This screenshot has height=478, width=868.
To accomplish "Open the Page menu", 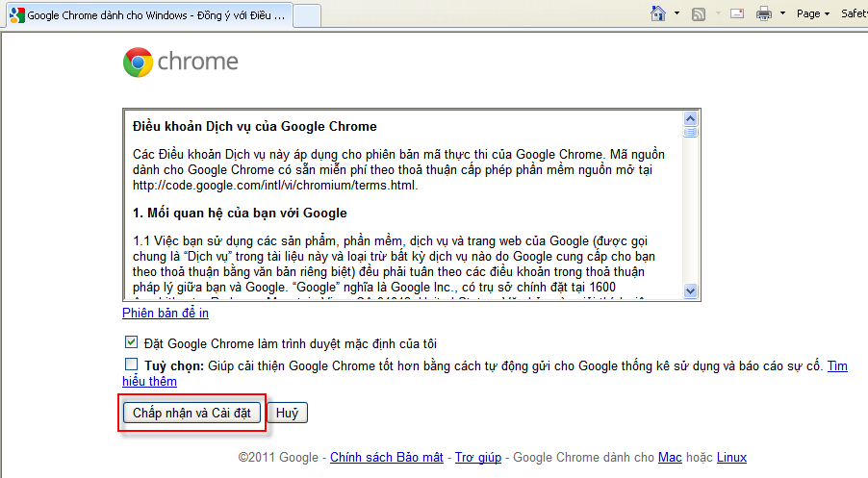I will point(812,13).
